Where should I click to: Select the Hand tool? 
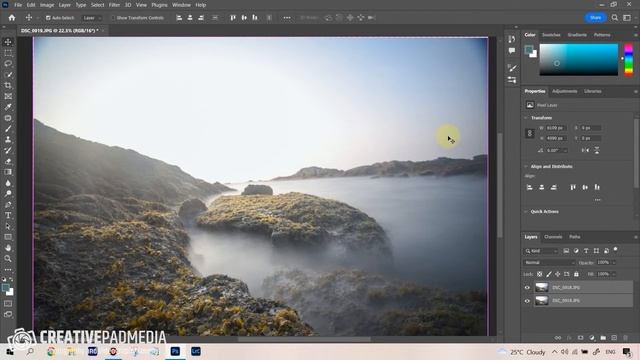[8, 248]
